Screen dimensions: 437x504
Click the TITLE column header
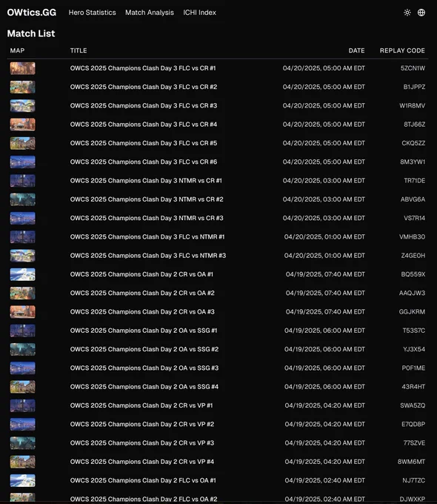pyautogui.click(x=79, y=50)
